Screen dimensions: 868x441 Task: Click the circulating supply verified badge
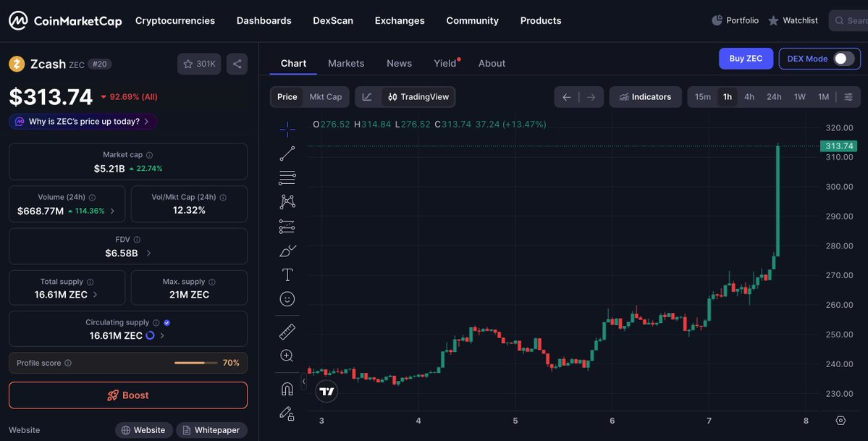pos(167,322)
